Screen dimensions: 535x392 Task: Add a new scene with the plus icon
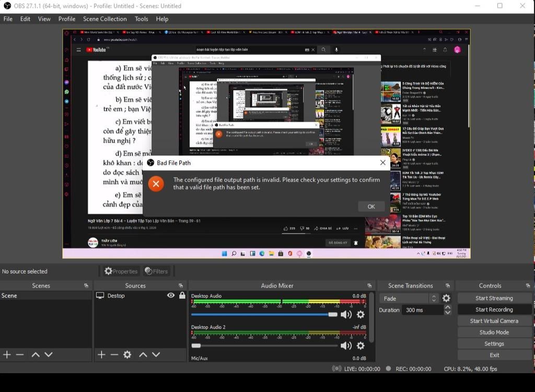7,355
